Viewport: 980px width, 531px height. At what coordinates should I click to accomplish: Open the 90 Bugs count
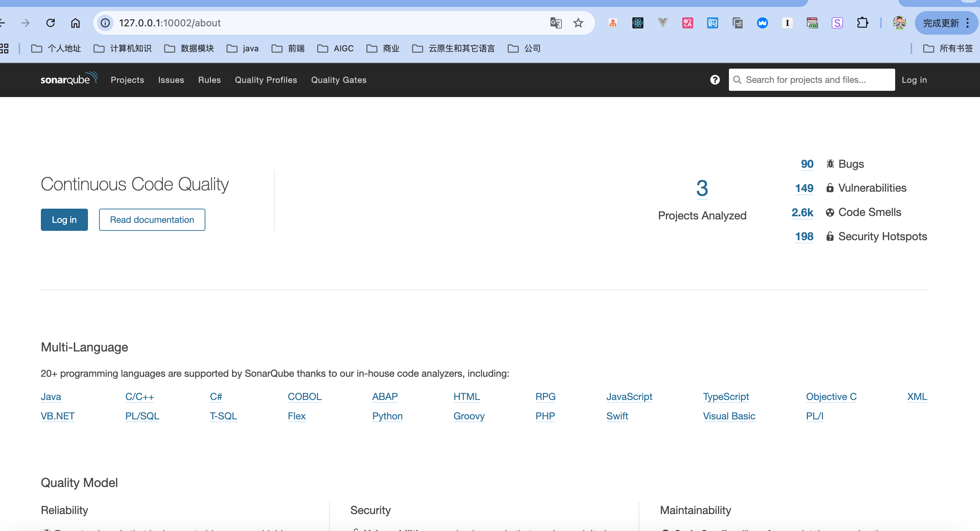(807, 164)
